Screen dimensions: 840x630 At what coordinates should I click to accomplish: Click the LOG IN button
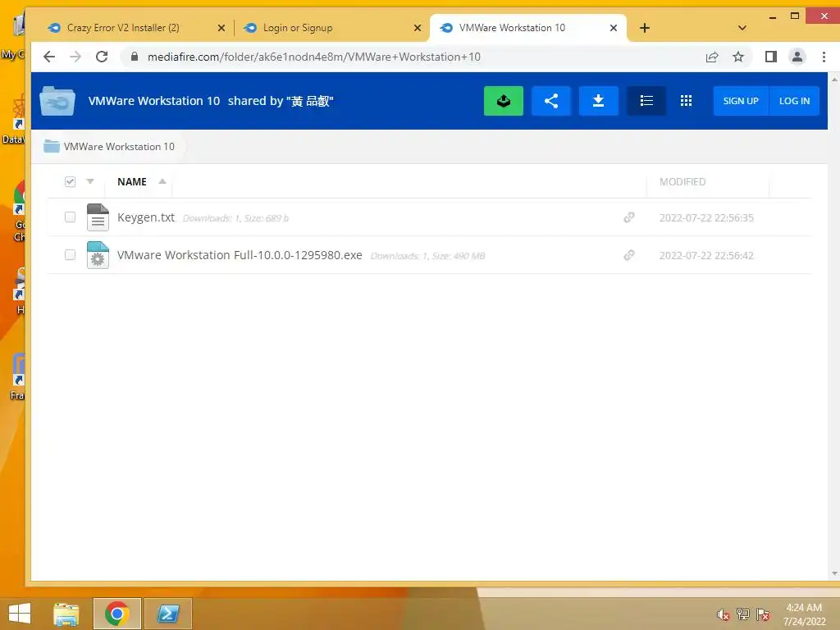pyautogui.click(x=794, y=101)
